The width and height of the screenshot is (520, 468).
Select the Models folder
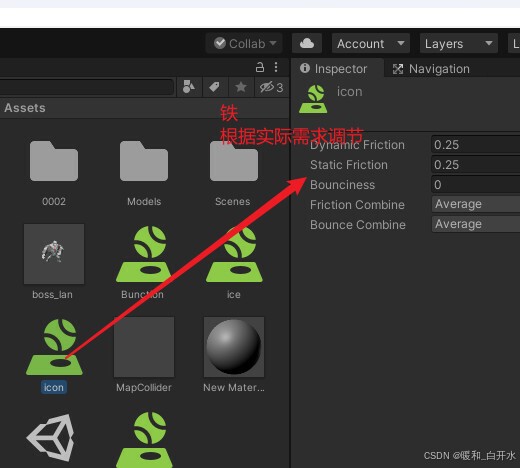point(144,161)
